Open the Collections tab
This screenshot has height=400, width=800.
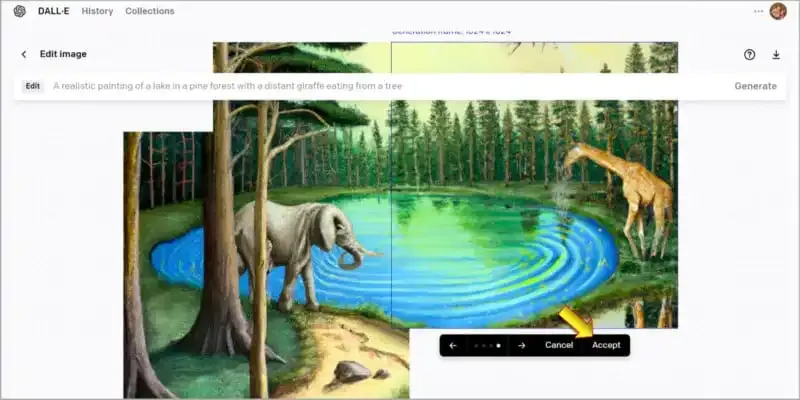(x=149, y=11)
